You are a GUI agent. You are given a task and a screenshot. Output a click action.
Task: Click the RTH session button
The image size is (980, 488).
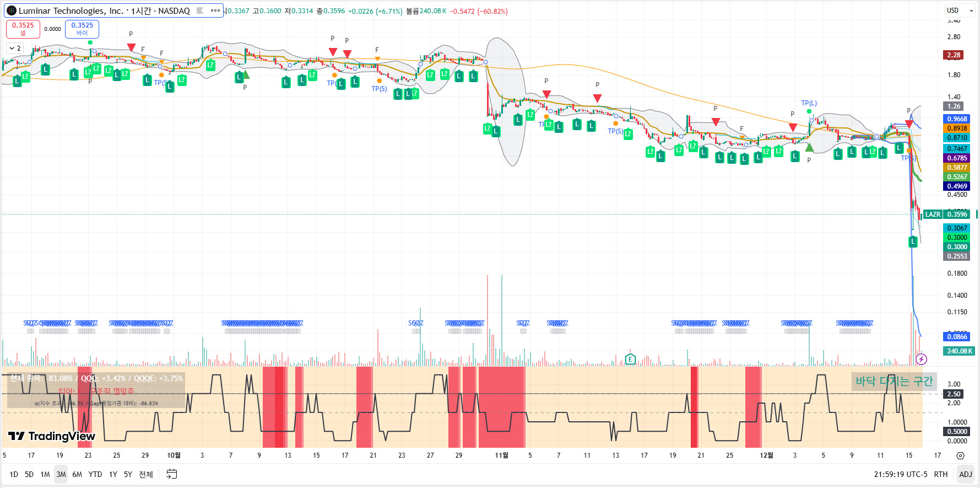(941, 474)
